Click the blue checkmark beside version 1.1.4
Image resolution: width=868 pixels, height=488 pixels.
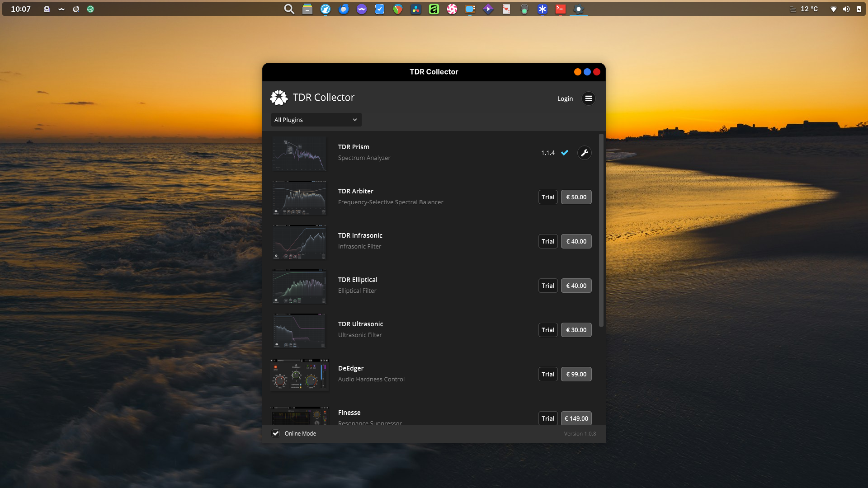click(565, 153)
